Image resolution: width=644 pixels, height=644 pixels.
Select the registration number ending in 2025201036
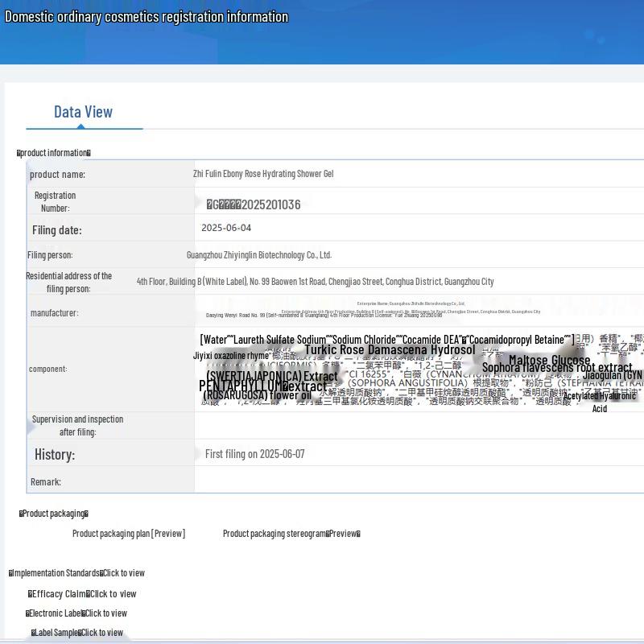(x=254, y=204)
